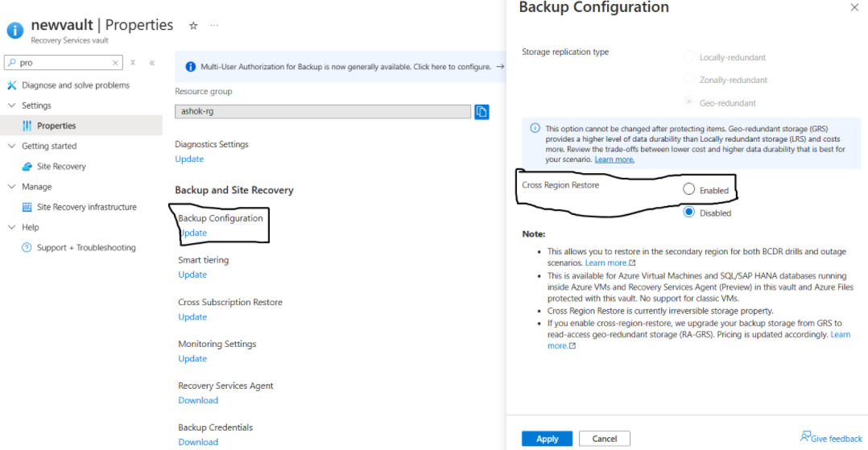Click the Diagnose and solve problems wrench icon
868x450 pixels.
click(x=11, y=85)
